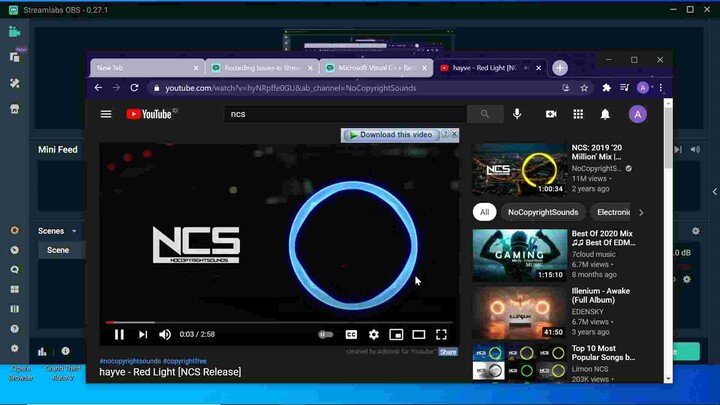720x405 pixels.
Task: Open #copyrightfree hashtag link
Action: coord(185,361)
